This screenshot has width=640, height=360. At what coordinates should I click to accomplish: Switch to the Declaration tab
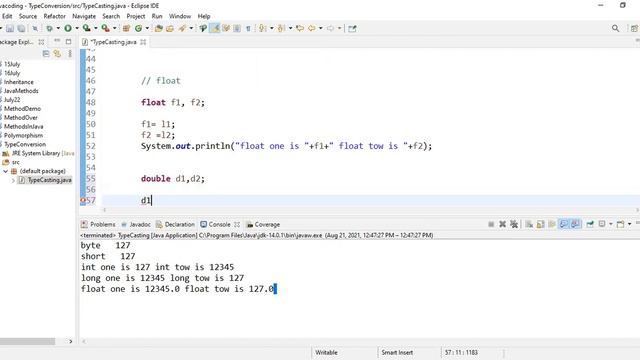[x=176, y=224]
